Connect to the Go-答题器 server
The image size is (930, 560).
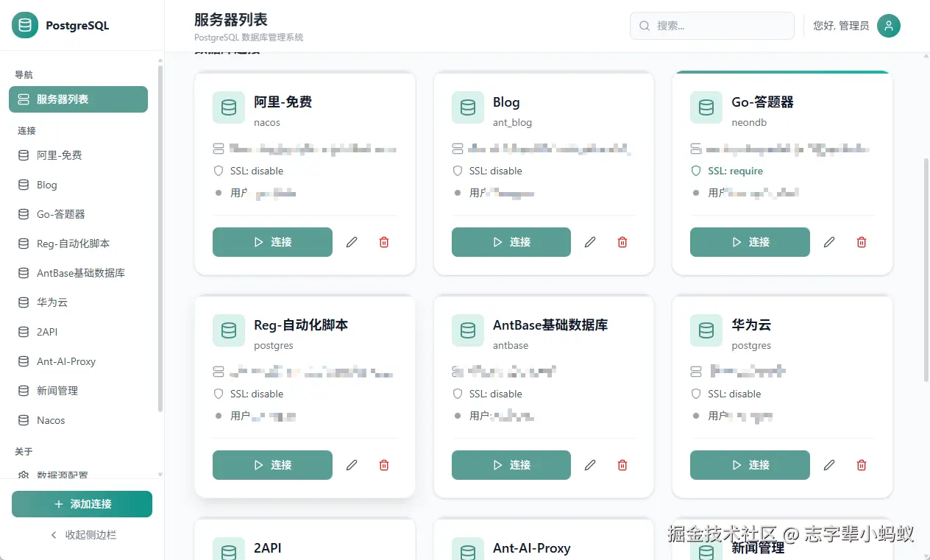(x=750, y=242)
